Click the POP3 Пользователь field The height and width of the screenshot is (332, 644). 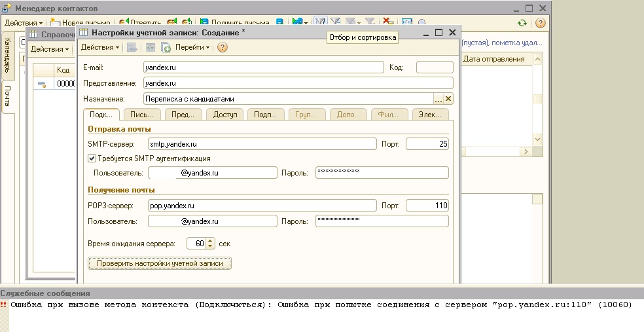[x=212, y=221]
